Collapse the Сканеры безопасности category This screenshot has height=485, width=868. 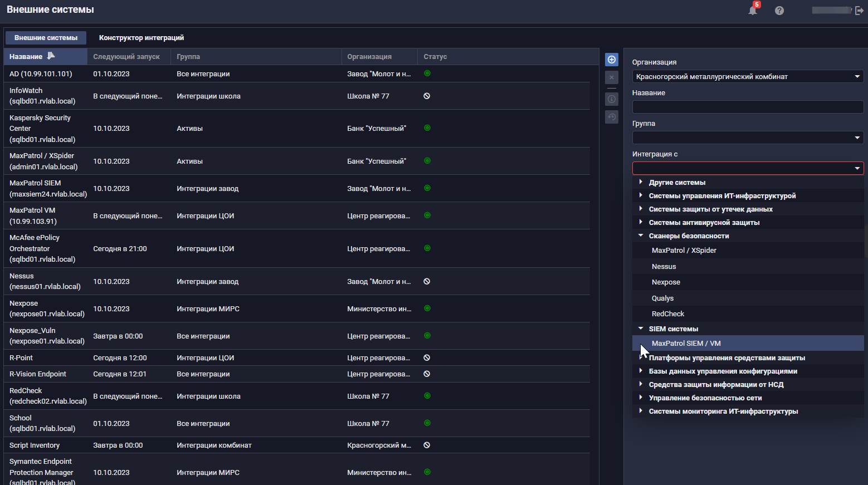tap(641, 236)
